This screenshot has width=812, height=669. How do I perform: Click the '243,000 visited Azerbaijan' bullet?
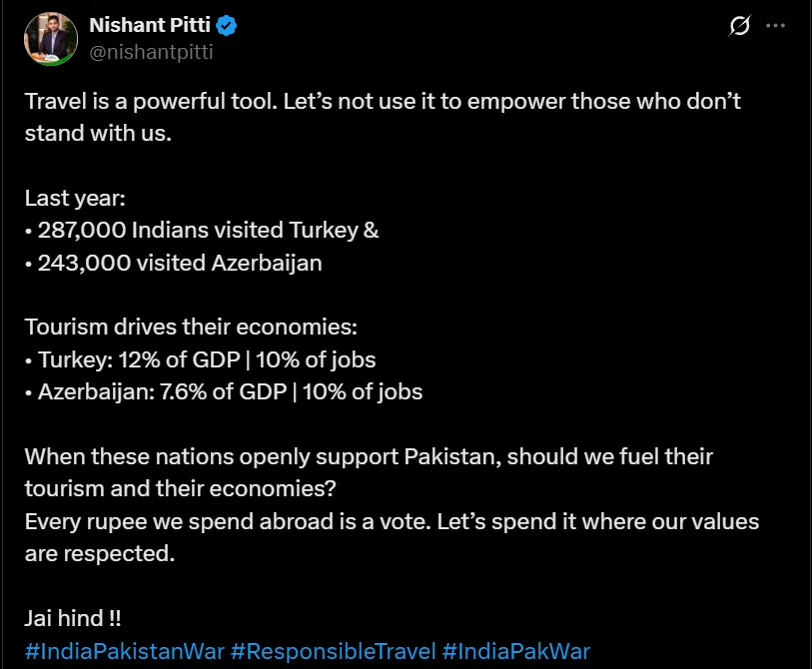(x=174, y=263)
